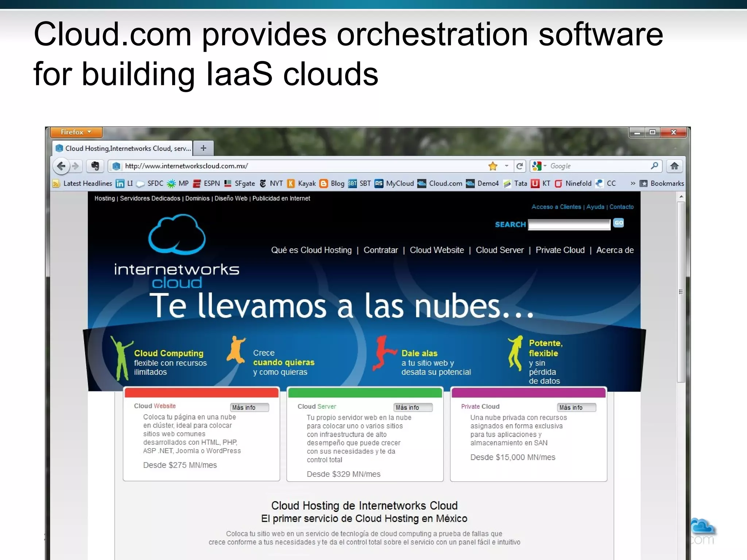Screen dimensions: 747x560
Task: Show more bookmarks with the chevron
Action: tap(633, 183)
